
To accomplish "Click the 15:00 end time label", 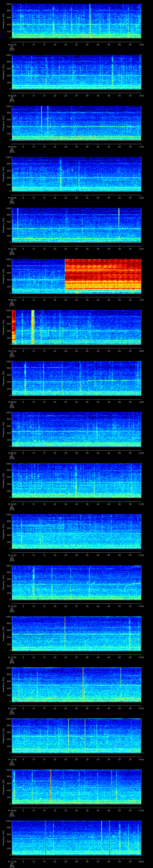I will (141, 708).
